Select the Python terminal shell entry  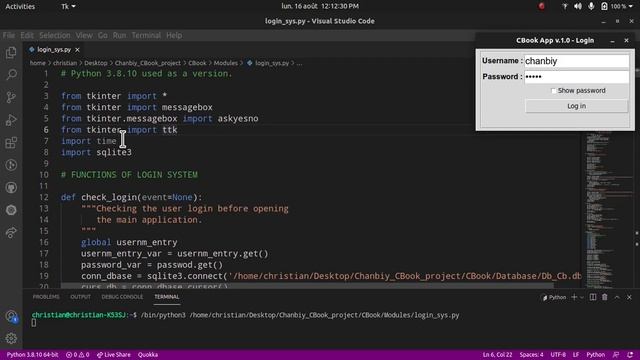click(554, 297)
